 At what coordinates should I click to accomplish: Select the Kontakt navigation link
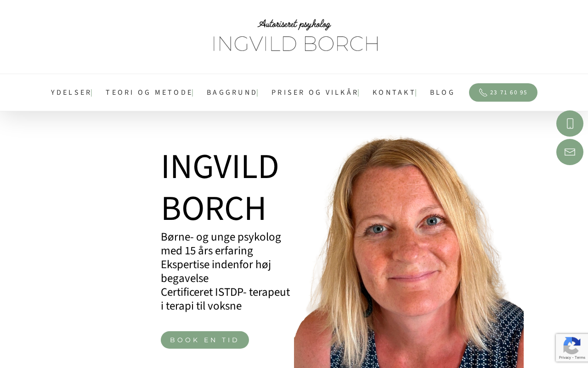tap(394, 92)
